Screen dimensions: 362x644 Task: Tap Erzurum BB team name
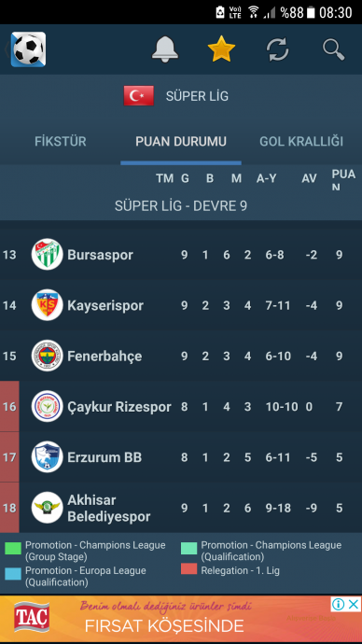tap(104, 457)
